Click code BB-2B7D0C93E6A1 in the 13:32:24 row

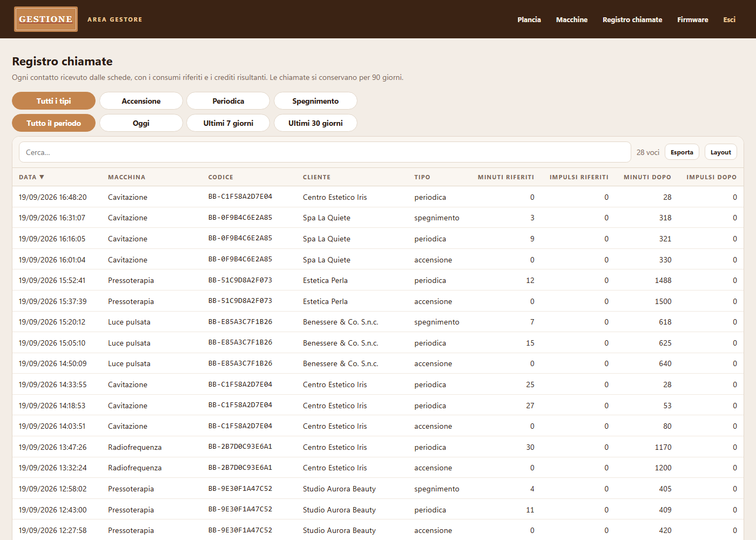240,468
